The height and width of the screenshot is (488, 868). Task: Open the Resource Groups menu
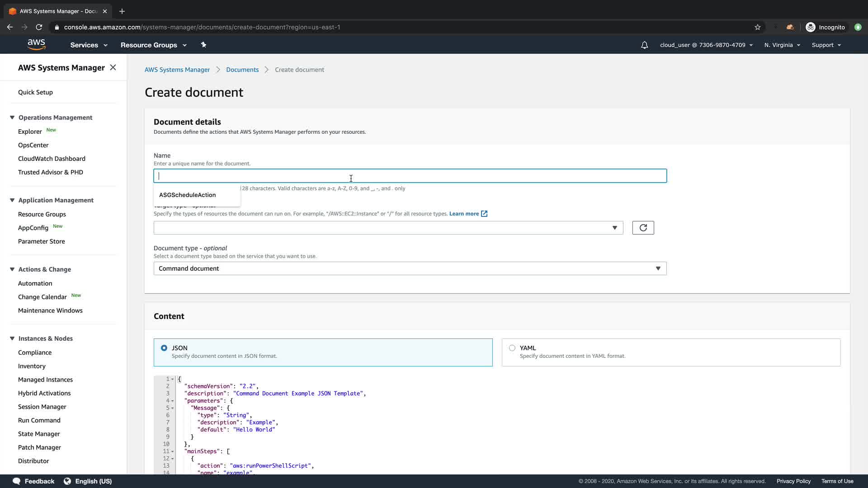(153, 45)
